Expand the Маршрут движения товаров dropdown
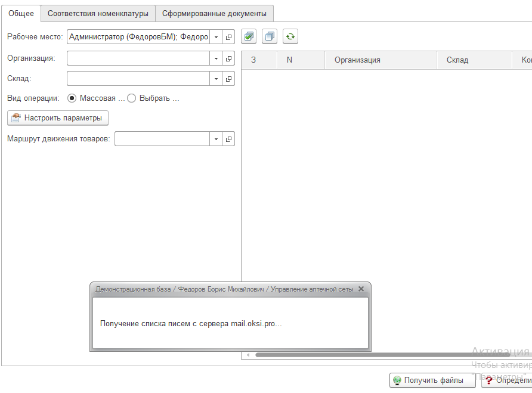The width and height of the screenshot is (532, 393). [x=216, y=139]
